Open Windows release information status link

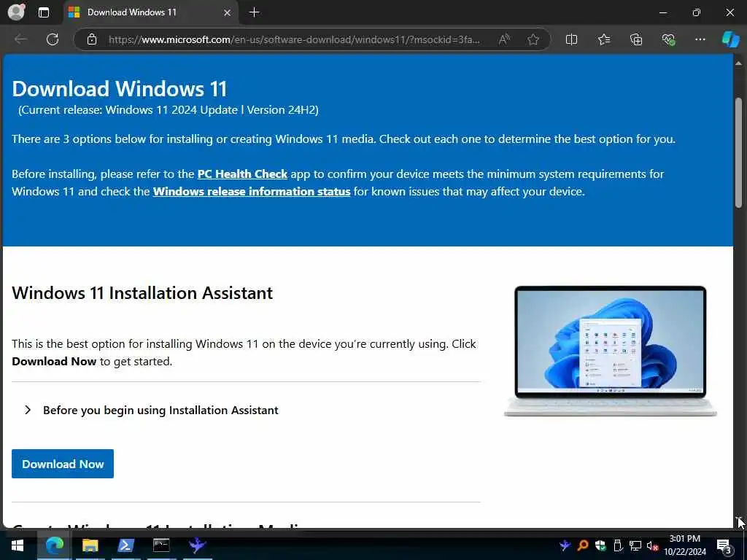[x=252, y=192]
